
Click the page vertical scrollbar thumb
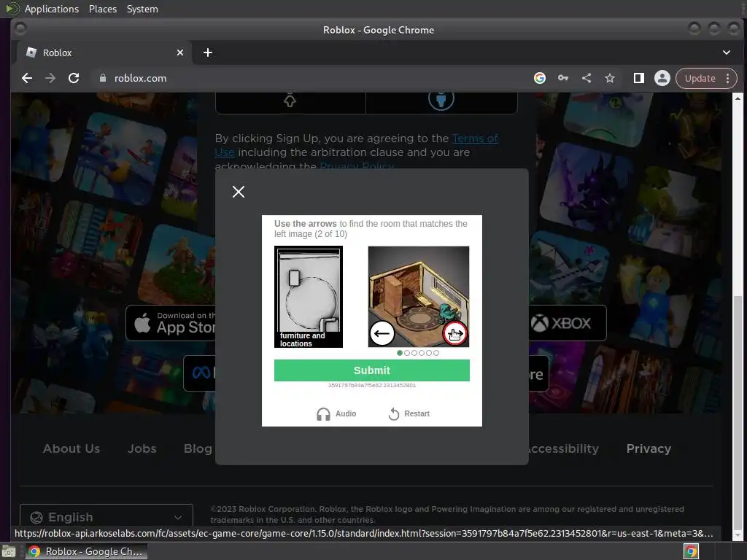point(738,411)
